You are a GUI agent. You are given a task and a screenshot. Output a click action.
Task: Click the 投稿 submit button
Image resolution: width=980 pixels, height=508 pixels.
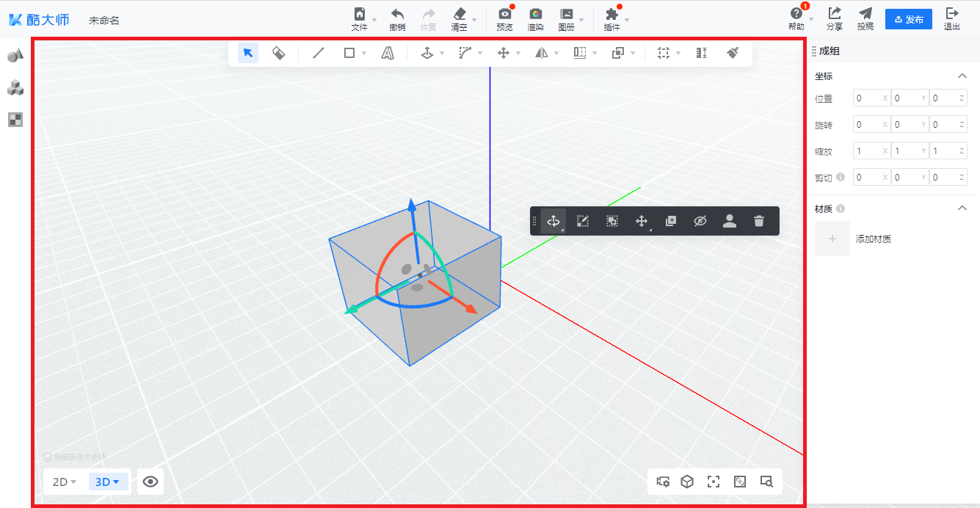[x=865, y=19]
